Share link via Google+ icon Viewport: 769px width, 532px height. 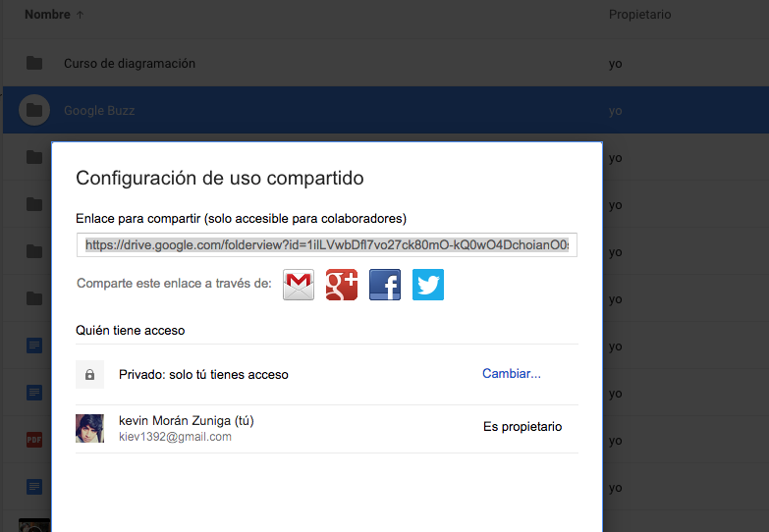pos(342,285)
